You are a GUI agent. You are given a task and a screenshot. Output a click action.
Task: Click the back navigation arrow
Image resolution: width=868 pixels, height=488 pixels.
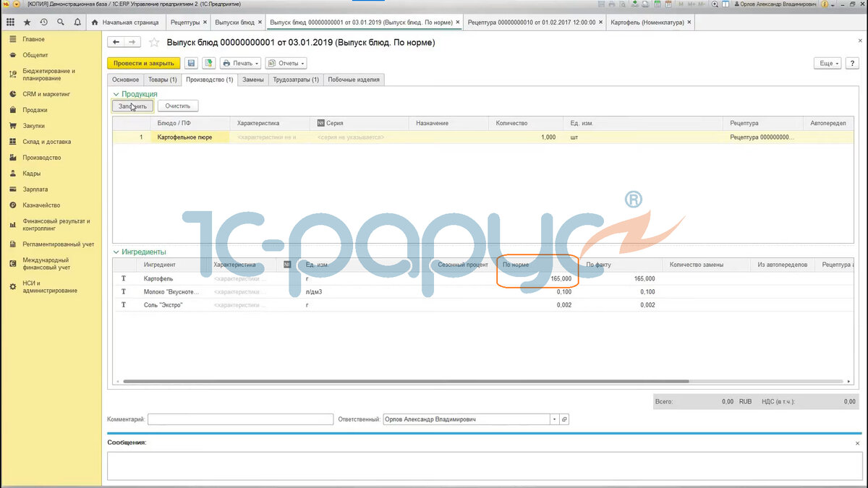(116, 43)
